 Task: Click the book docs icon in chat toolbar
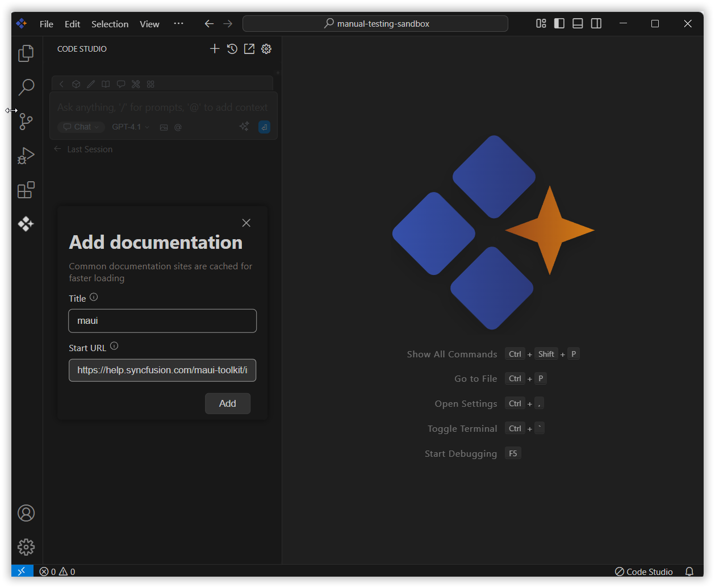tap(106, 84)
